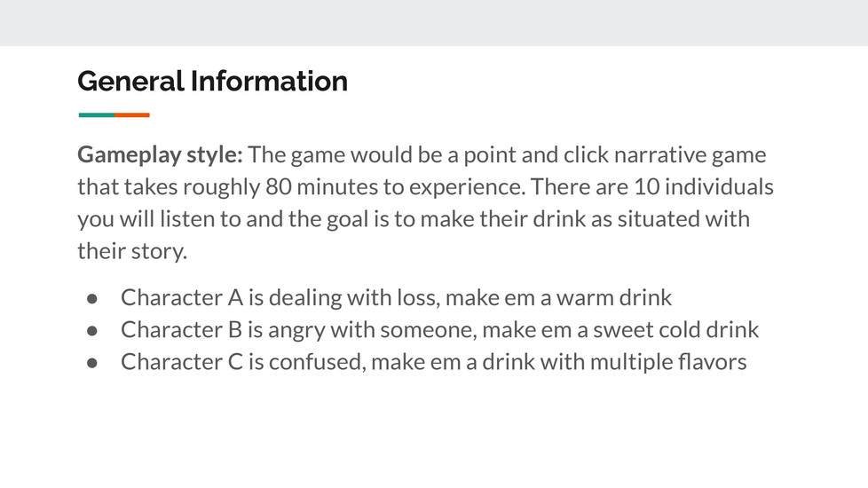Click the teal segment of title underline
The width and height of the screenshot is (868, 488).
tap(96, 114)
